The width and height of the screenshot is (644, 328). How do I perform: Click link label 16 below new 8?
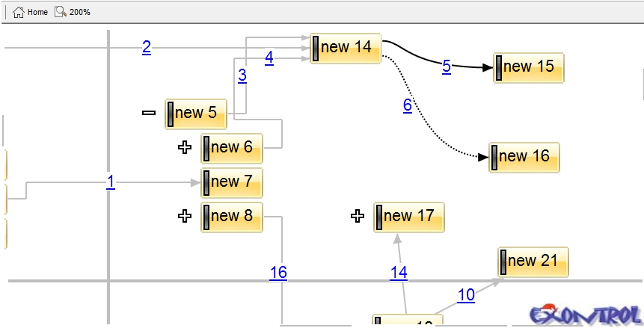[278, 273]
